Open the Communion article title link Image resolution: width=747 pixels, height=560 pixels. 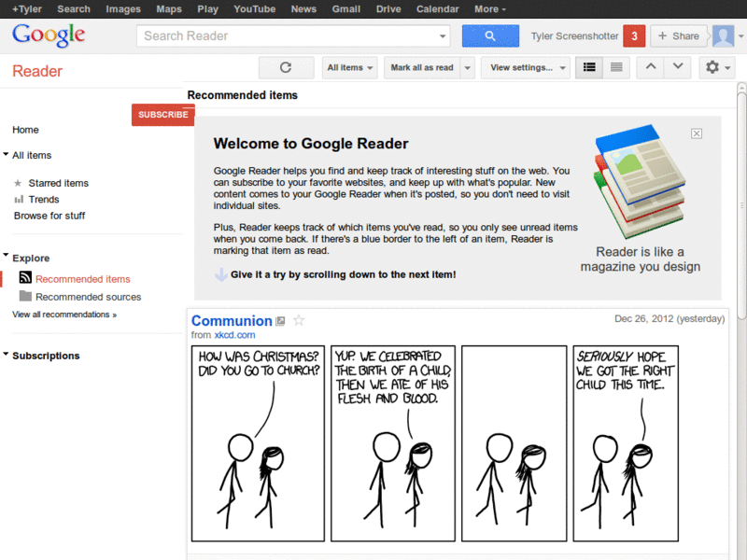coord(232,320)
